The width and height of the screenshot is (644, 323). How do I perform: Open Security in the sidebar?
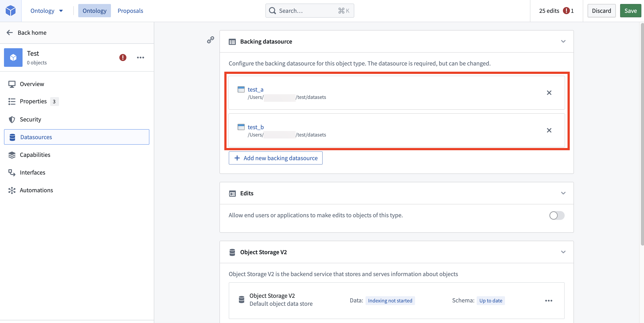[77, 119]
